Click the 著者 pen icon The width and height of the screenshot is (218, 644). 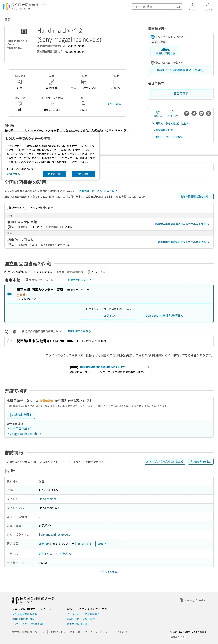coord(52,82)
